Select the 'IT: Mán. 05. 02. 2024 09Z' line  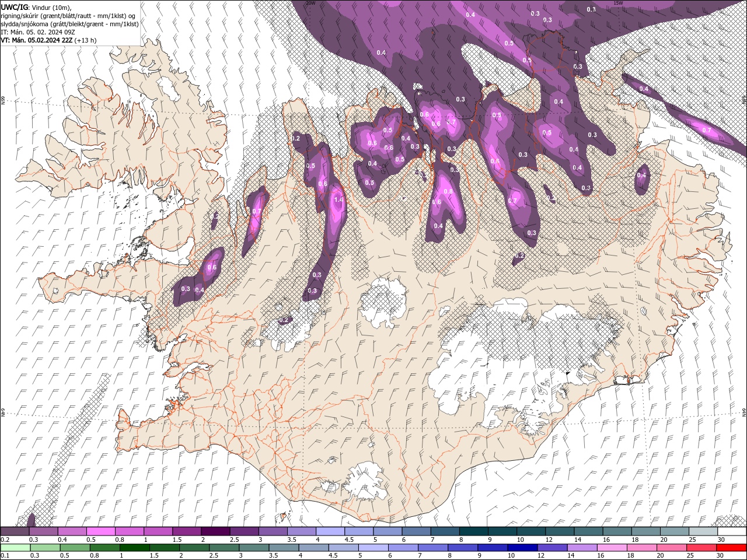[x=38, y=32]
